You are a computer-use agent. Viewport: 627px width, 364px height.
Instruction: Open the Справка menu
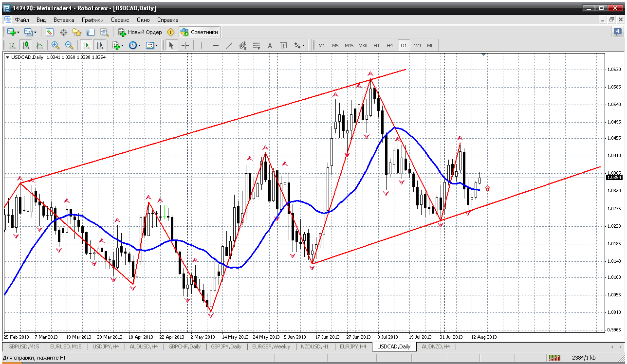[x=167, y=20]
